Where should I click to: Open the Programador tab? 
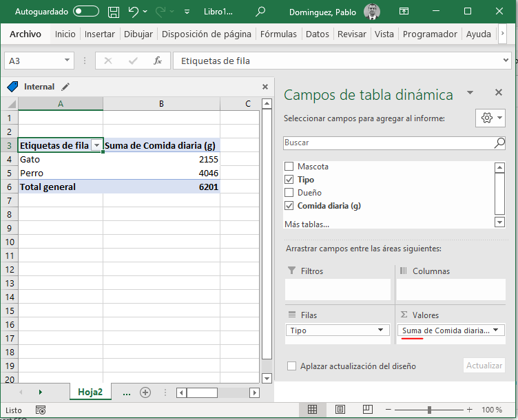(430, 34)
